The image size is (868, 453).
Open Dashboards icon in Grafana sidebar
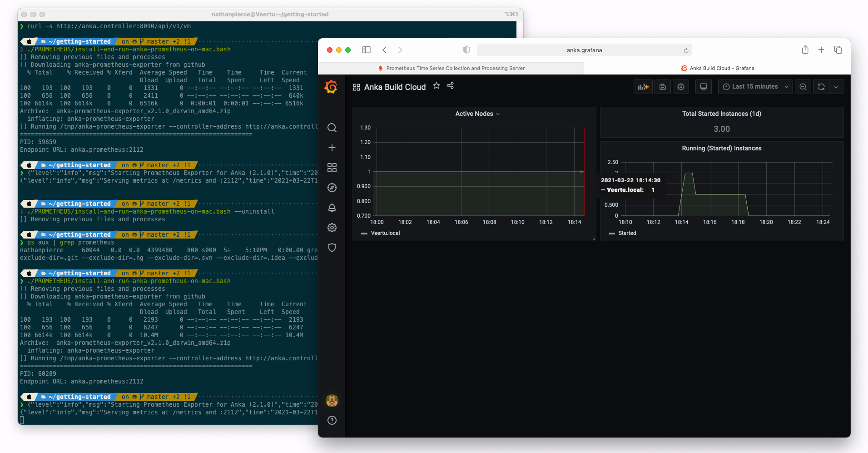(x=332, y=168)
